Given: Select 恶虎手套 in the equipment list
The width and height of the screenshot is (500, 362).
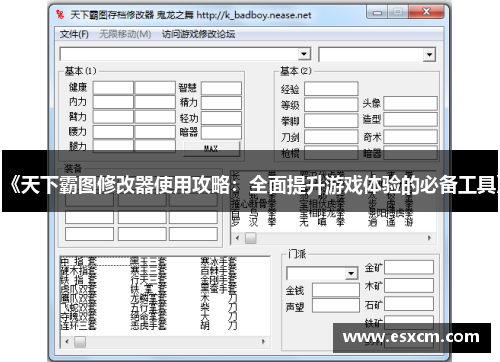Looking at the screenshot, I should (148, 325).
